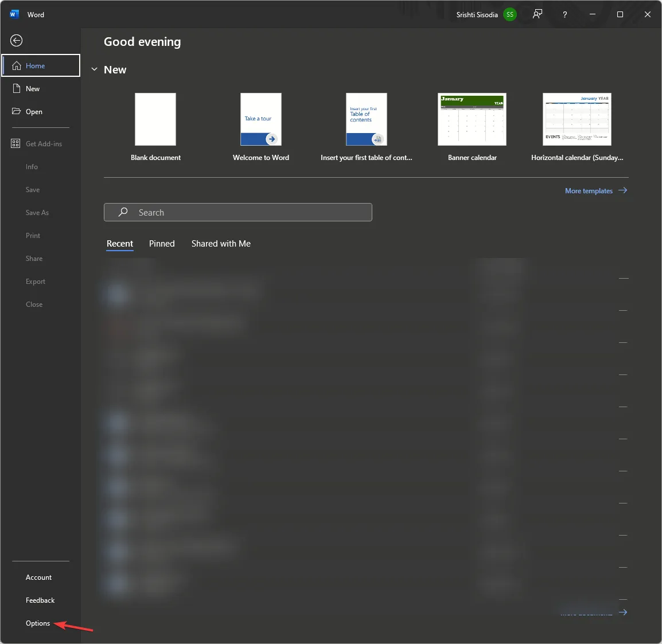Click the Get Add-ins grid icon
This screenshot has height=644, width=662.
15,143
